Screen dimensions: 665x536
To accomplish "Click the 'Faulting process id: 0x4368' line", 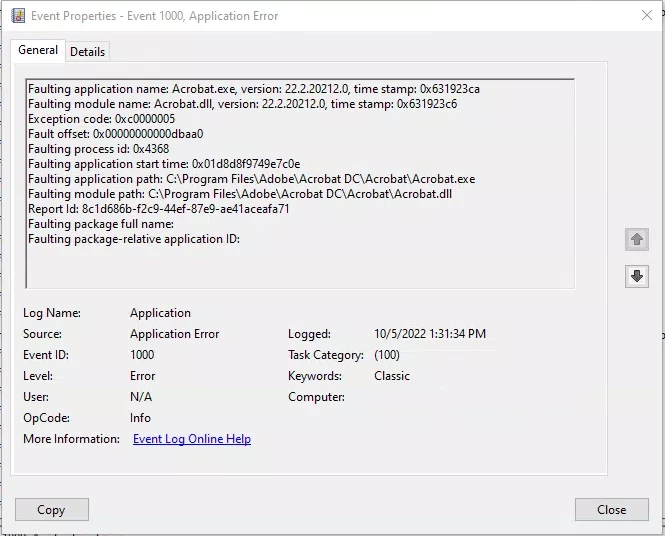I will click(98, 149).
